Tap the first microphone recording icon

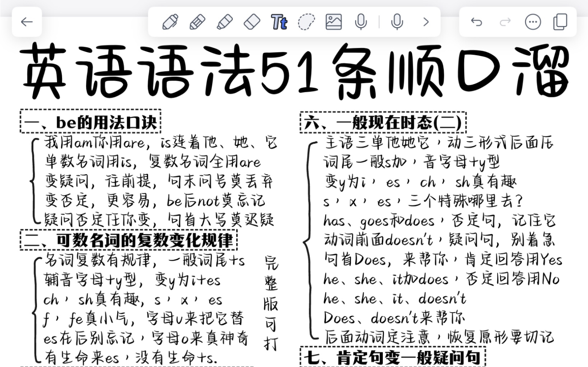pos(361,22)
